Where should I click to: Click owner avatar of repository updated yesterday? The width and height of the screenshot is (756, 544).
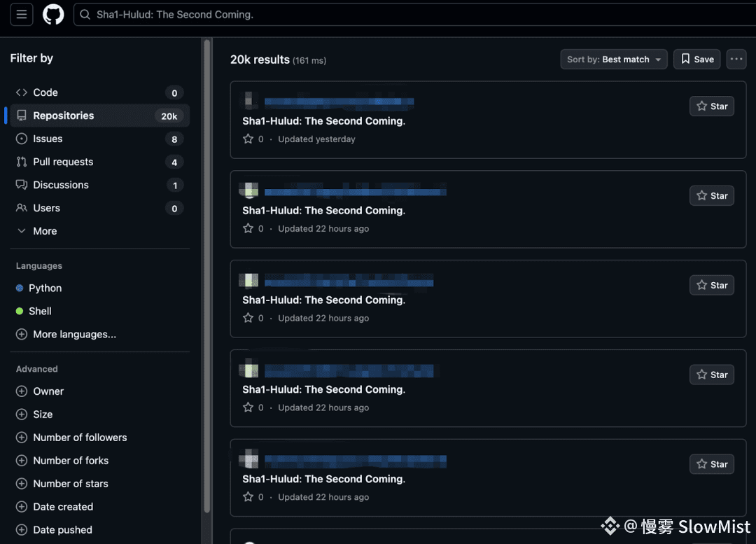(x=248, y=100)
